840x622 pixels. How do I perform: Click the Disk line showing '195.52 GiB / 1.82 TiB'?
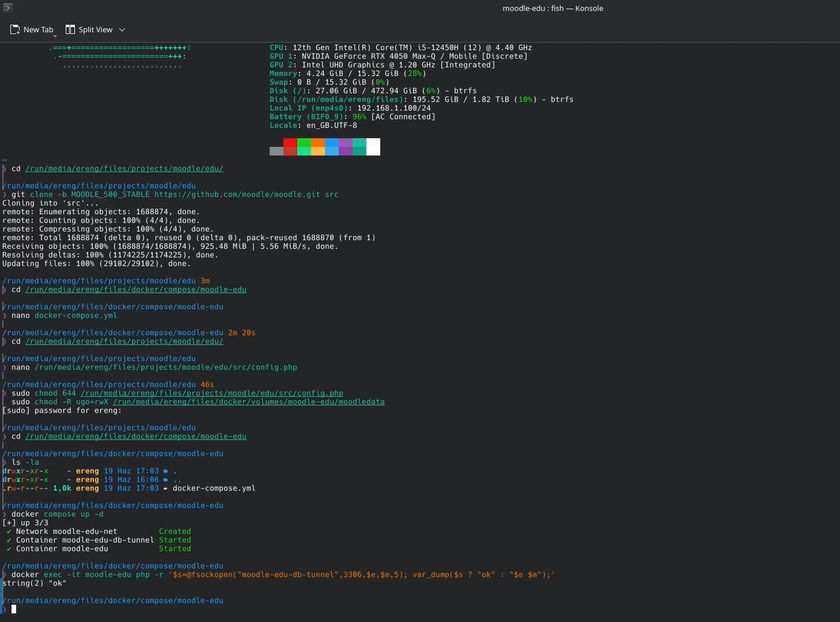click(x=422, y=100)
